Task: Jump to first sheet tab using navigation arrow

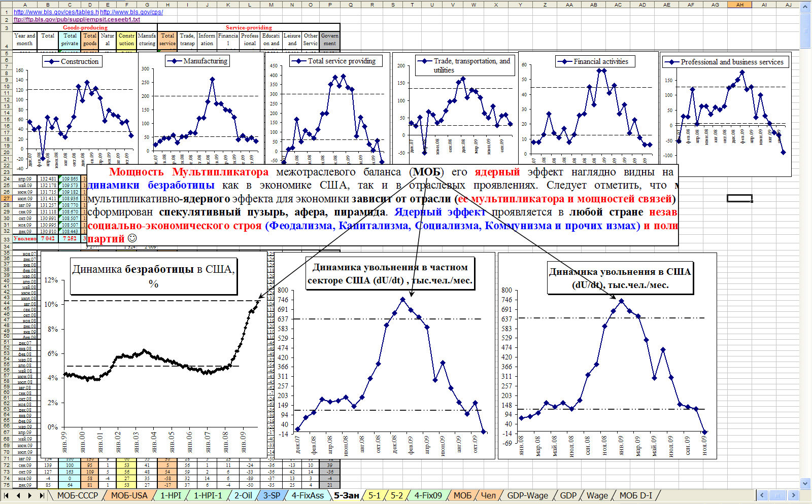Action: [6, 495]
